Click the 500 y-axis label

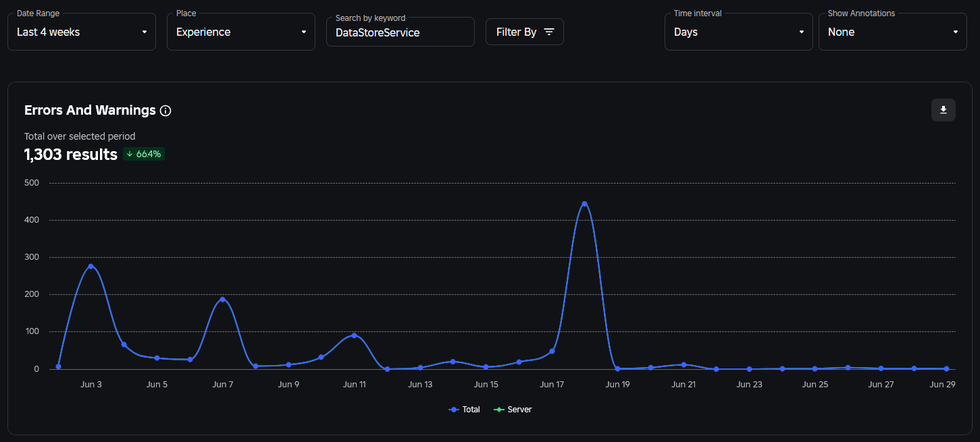[32, 183]
